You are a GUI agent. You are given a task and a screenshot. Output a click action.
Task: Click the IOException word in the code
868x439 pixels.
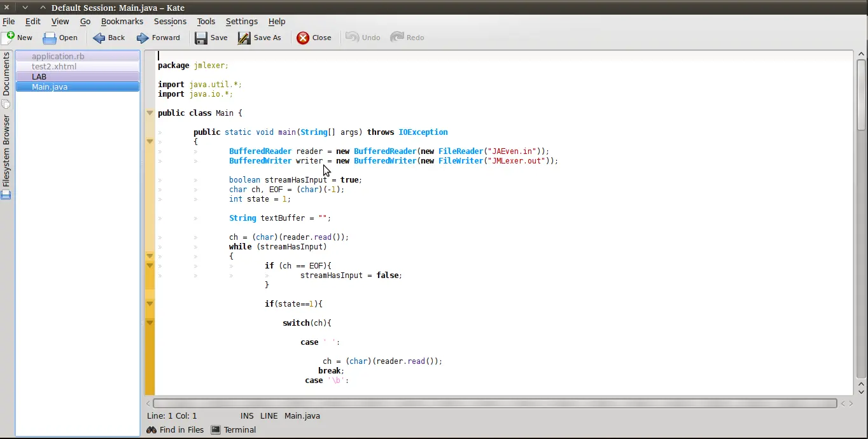tap(423, 132)
